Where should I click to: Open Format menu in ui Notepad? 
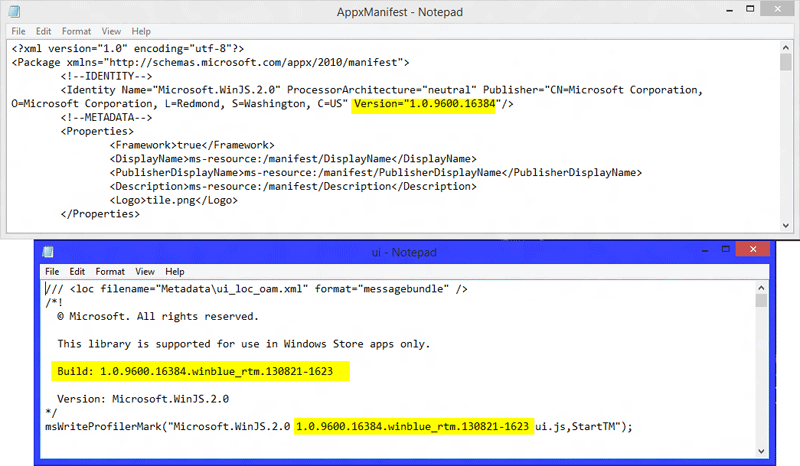point(110,272)
